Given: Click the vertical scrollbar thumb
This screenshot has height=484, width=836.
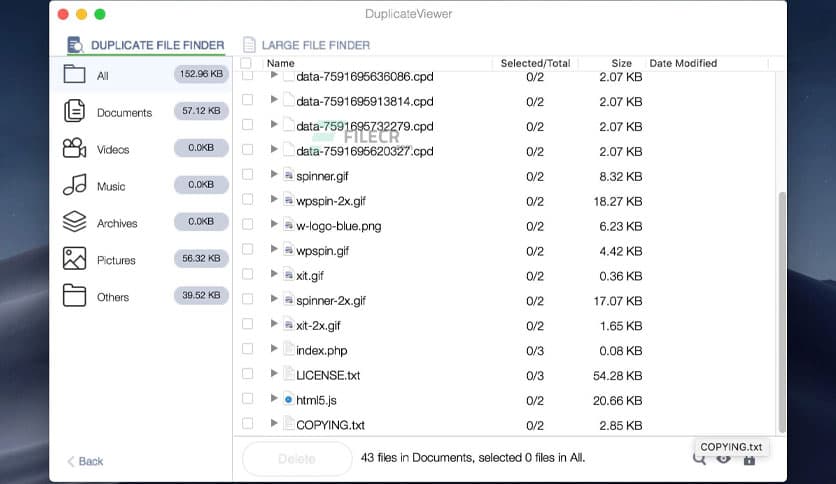Looking at the screenshot, I should (782, 312).
